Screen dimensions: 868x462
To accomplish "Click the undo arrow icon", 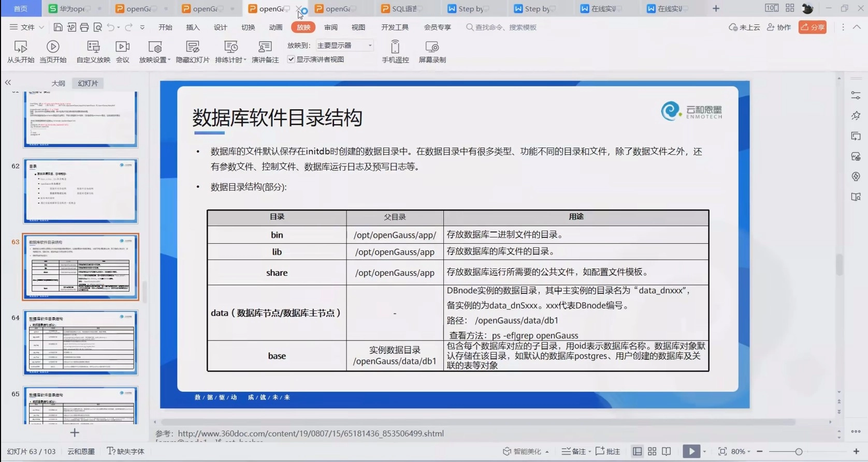I will [111, 27].
